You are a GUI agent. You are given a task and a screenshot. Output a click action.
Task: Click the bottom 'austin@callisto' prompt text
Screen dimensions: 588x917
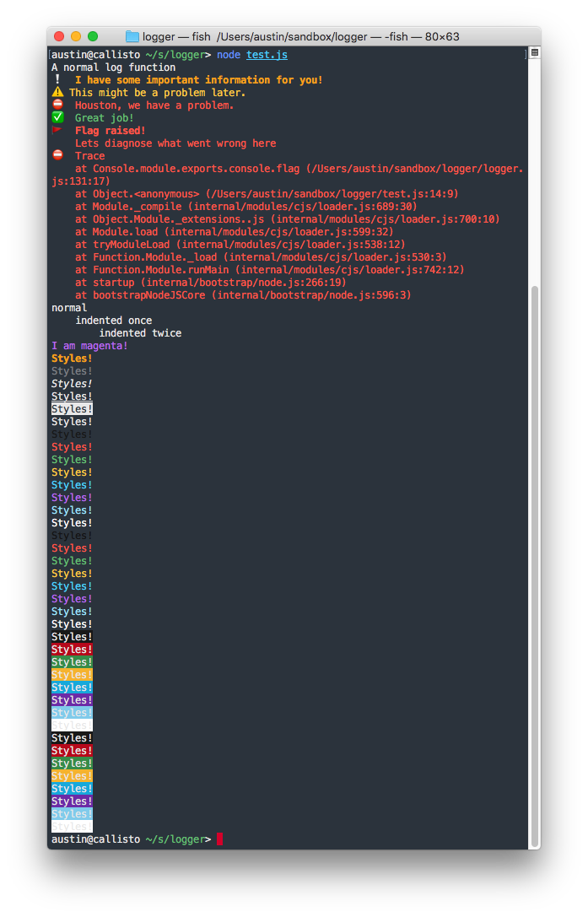tap(96, 839)
